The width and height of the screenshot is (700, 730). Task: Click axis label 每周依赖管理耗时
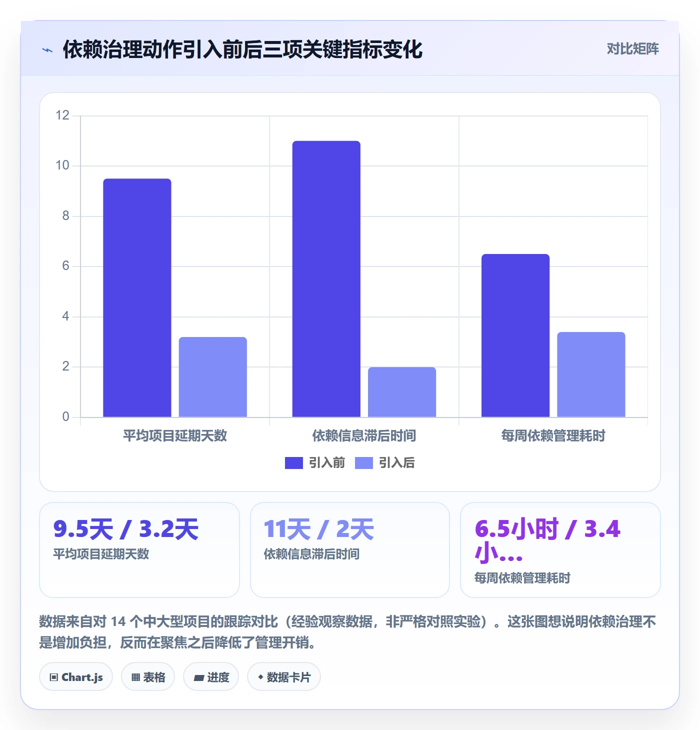click(553, 436)
